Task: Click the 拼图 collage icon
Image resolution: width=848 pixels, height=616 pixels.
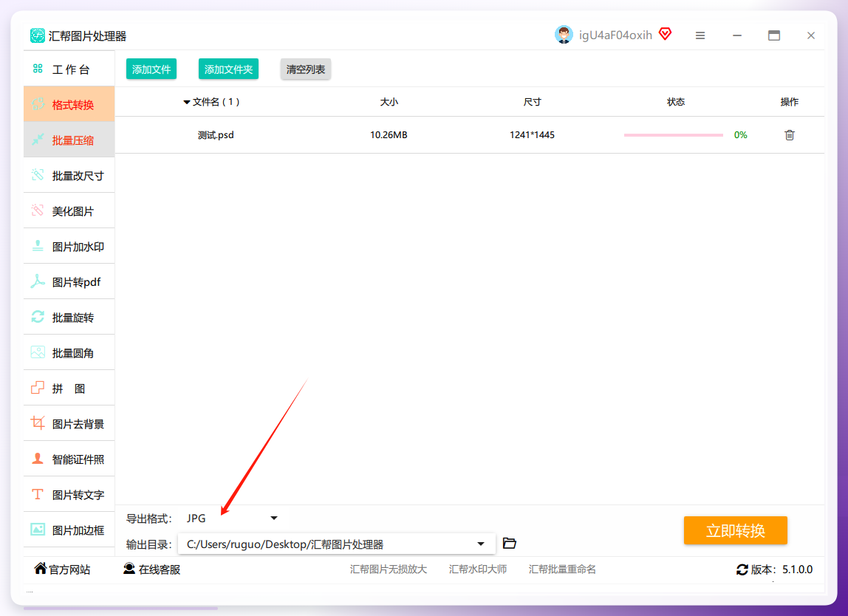Action: coord(38,388)
